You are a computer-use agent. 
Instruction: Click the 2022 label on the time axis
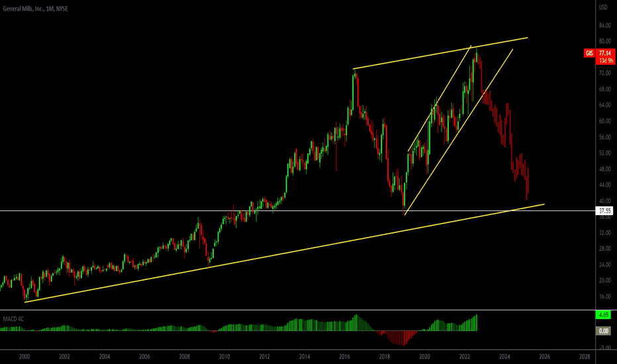click(465, 357)
